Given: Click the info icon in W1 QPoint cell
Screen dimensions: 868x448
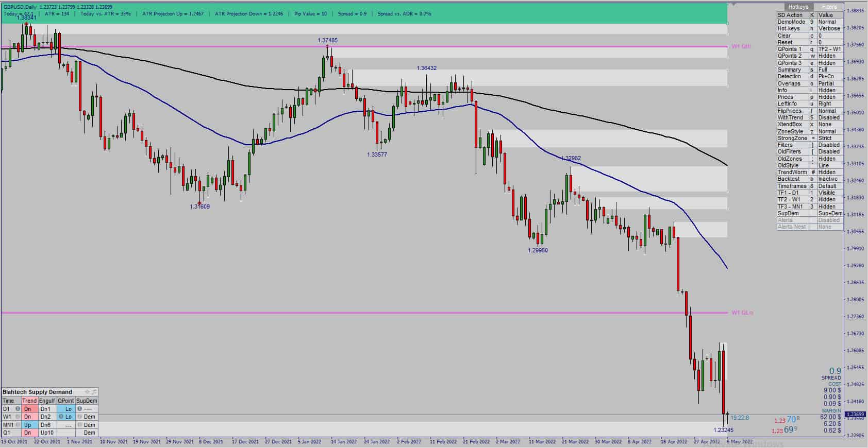Looking at the screenshot, I should (61, 417).
